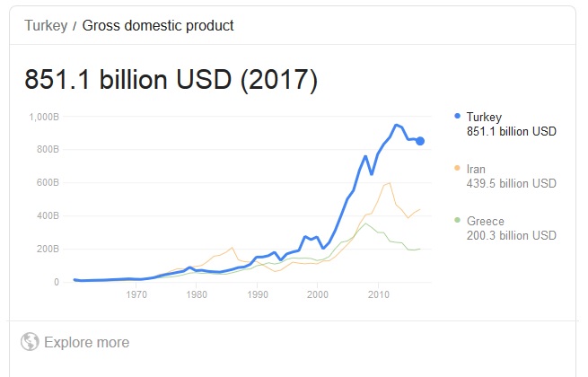The width and height of the screenshot is (588, 377).
Task: Select the Gross domestic product heading
Action: [158, 25]
